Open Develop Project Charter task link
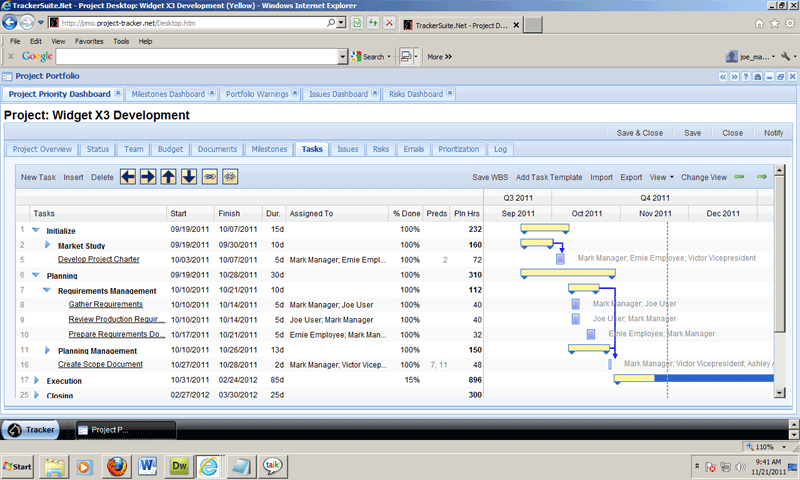This screenshot has height=480, width=800. click(x=98, y=259)
